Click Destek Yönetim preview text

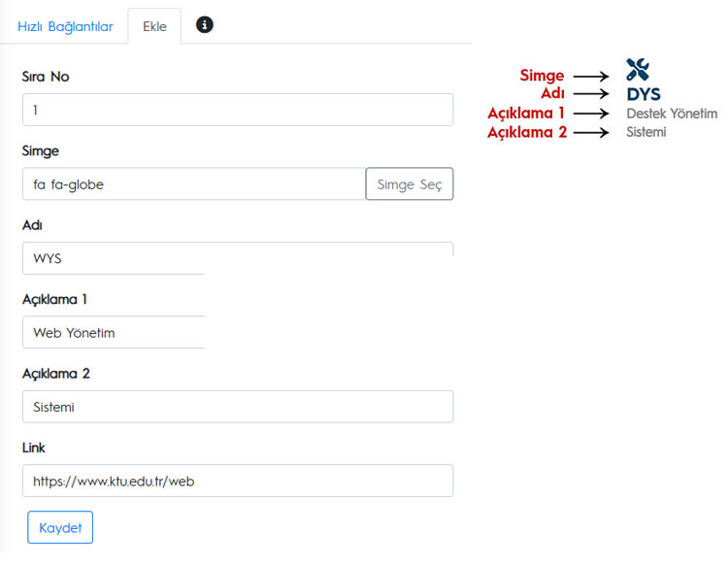[672, 114]
